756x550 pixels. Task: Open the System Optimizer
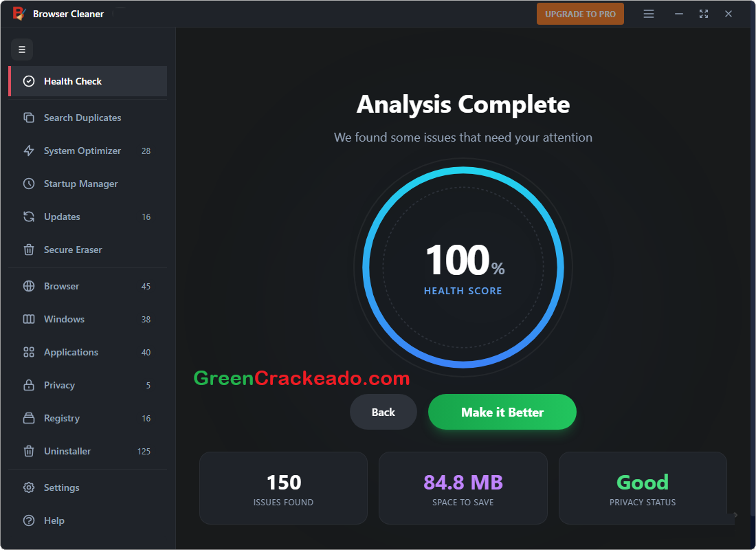point(81,151)
